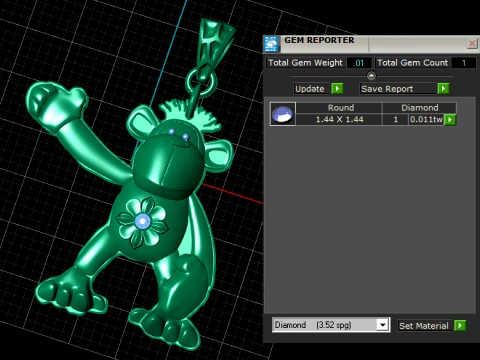The height and width of the screenshot is (360, 480).
Task: Apply material with green Set Material arrow
Action: [460, 325]
